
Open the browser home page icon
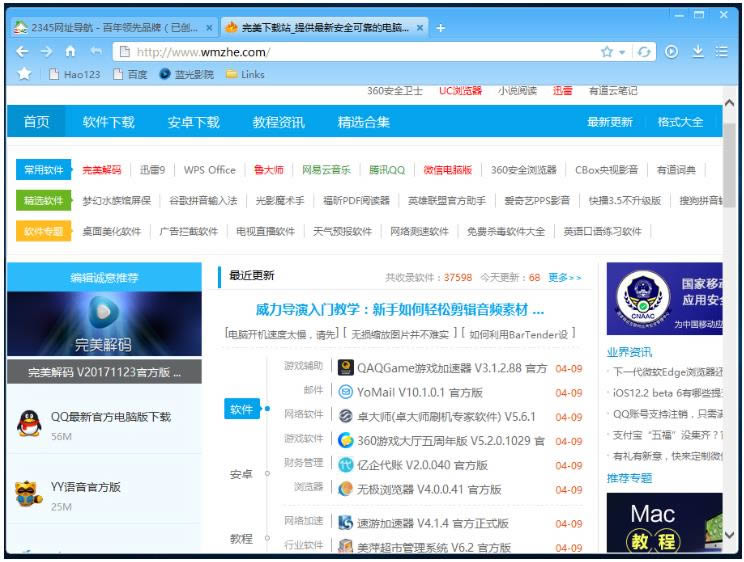(x=70, y=51)
